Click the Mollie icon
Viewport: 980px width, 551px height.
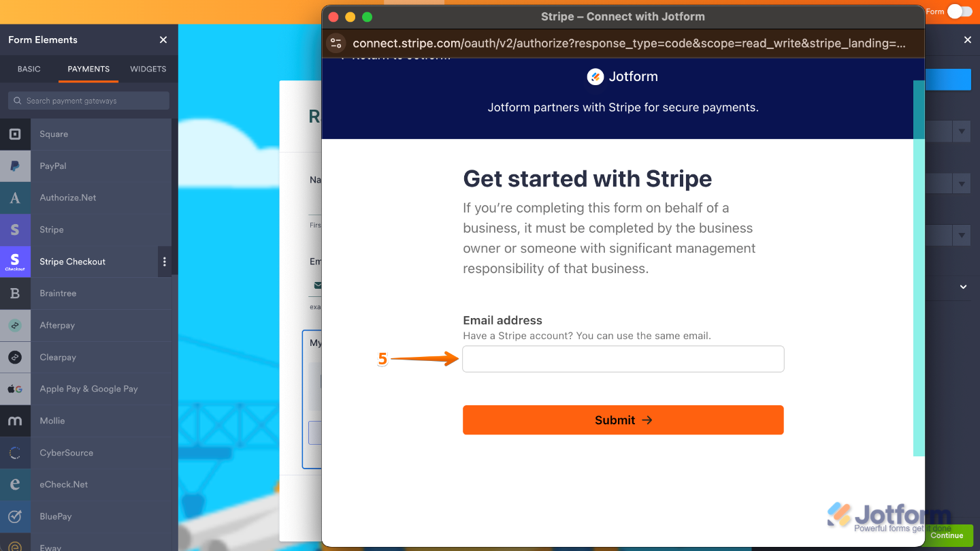click(15, 421)
